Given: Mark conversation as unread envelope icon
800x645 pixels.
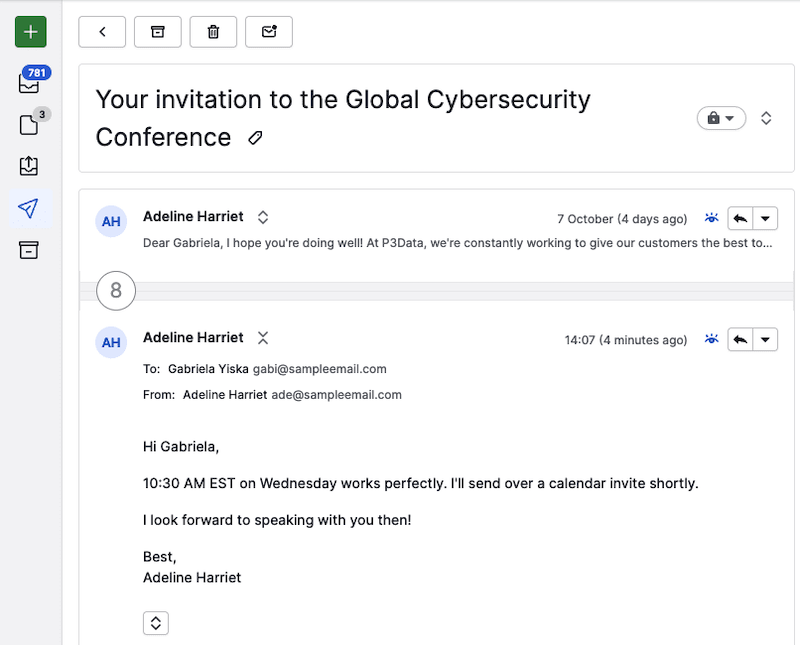Looking at the screenshot, I should coord(268,31).
